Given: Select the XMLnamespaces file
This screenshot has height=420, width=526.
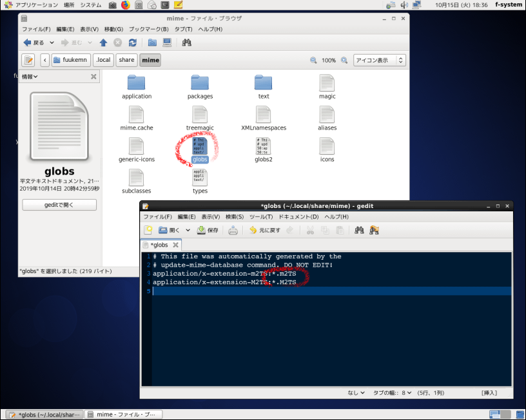Looking at the screenshot, I should (264, 119).
